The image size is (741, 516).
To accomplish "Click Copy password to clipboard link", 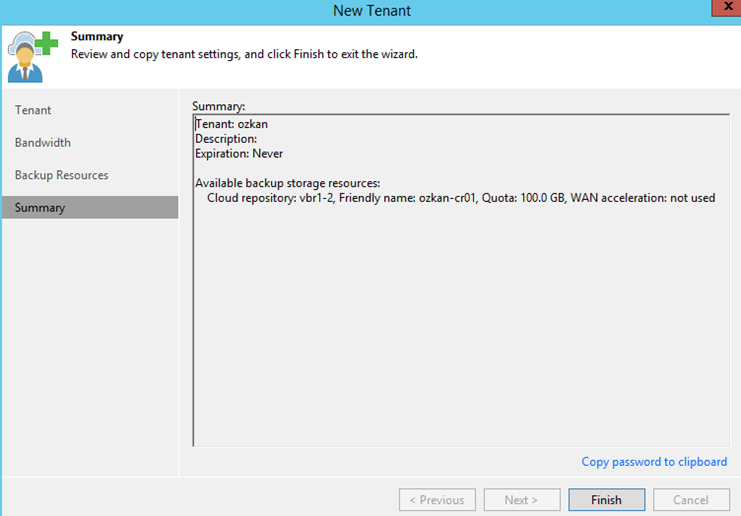I will click(654, 462).
